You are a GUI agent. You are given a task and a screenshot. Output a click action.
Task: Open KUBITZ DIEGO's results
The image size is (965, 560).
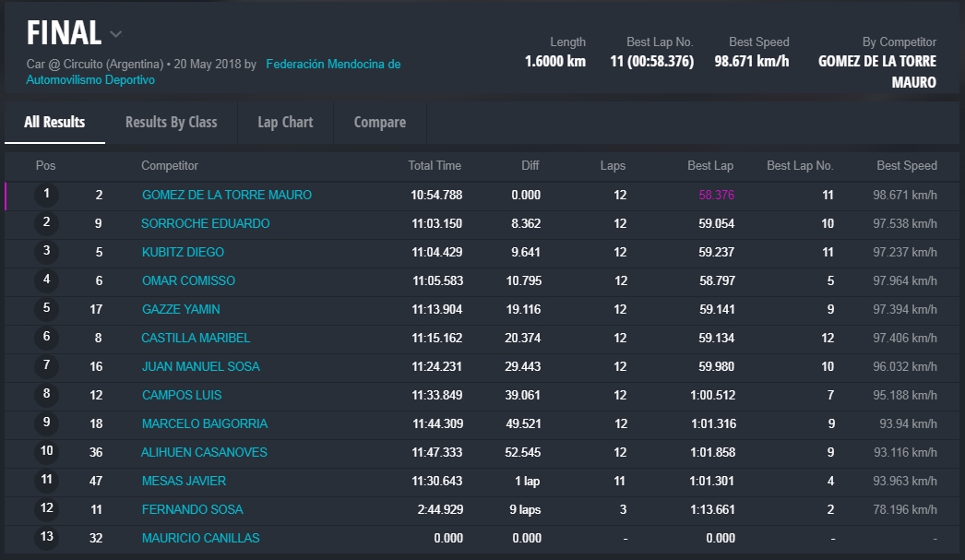[x=183, y=253]
